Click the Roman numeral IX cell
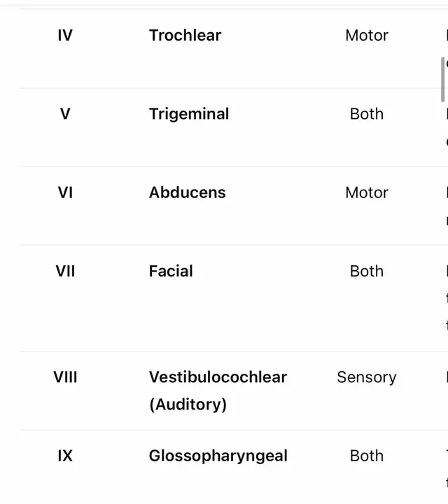448x504 pixels. click(x=65, y=456)
